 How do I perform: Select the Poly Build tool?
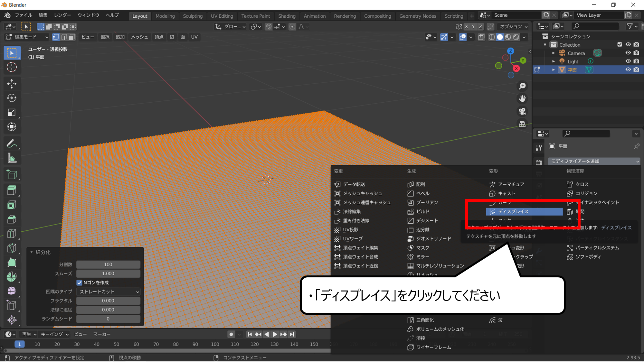tap(12, 263)
